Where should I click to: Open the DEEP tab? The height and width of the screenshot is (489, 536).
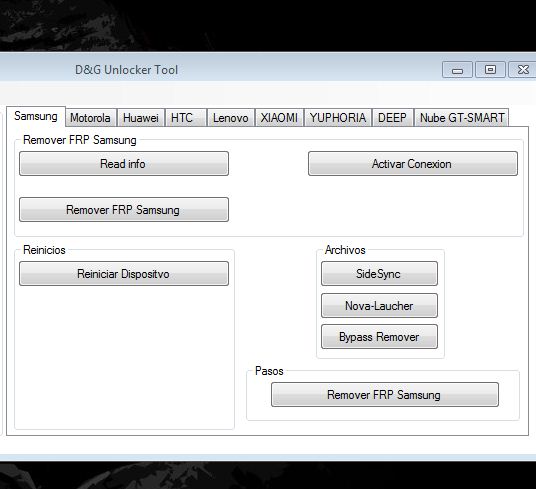[x=393, y=118]
